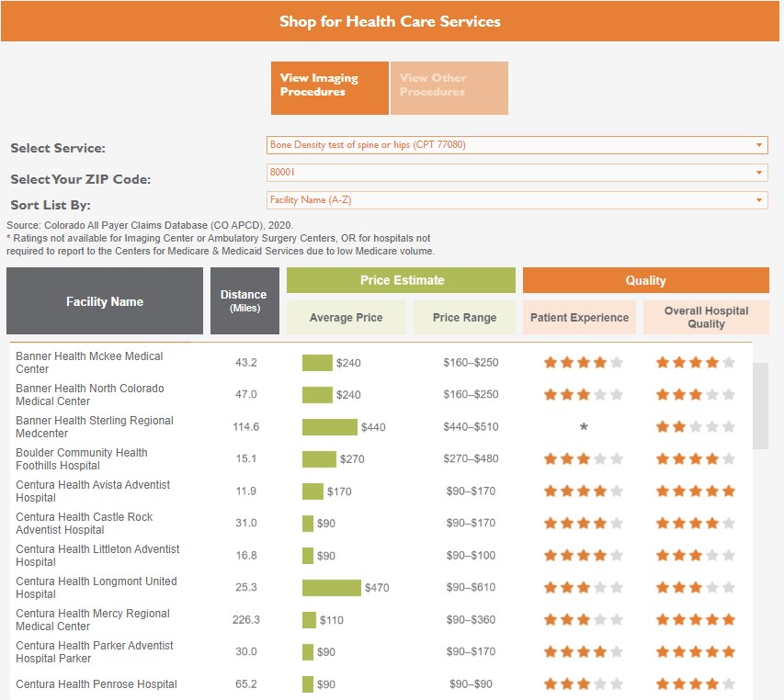Click Avista Adventist patient experience stars
The image size is (784, 700).
(x=584, y=491)
